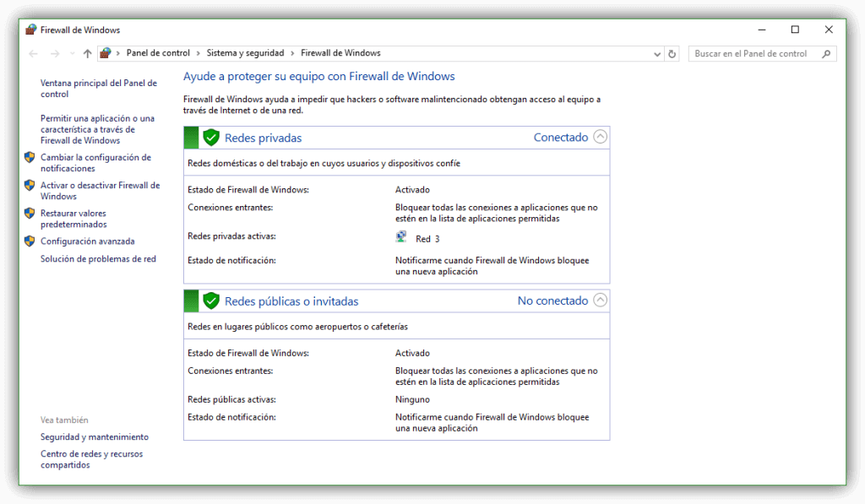This screenshot has width=865, height=504.
Task: Open Restaurar valores predeterminados
Action: [73, 219]
